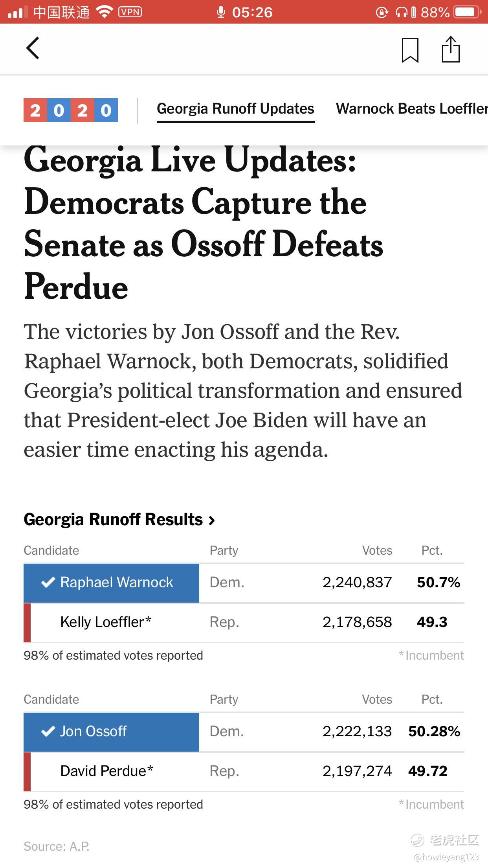Tap the microphone icon beside the clock

click(221, 12)
